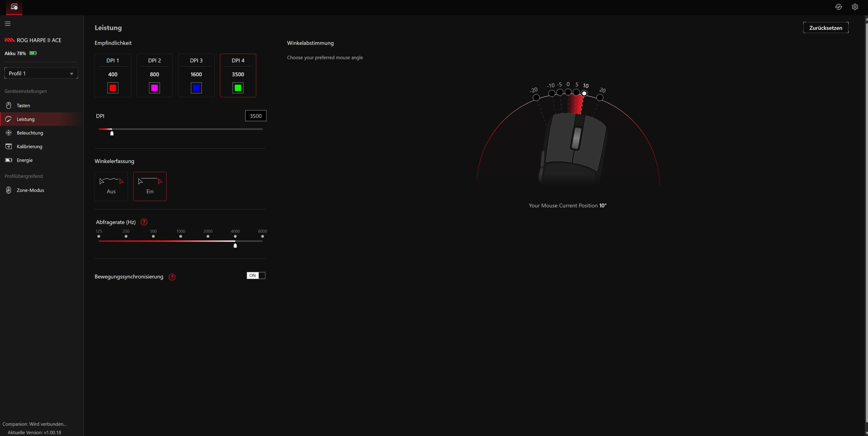
Task: Click the red DPI 1 color swatch
Action: click(113, 88)
